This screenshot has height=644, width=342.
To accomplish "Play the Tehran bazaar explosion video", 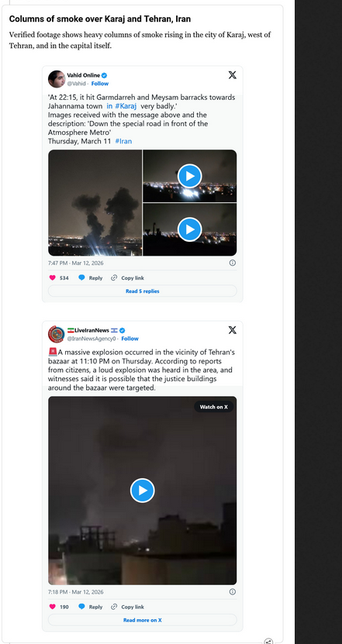I will [x=142, y=491].
